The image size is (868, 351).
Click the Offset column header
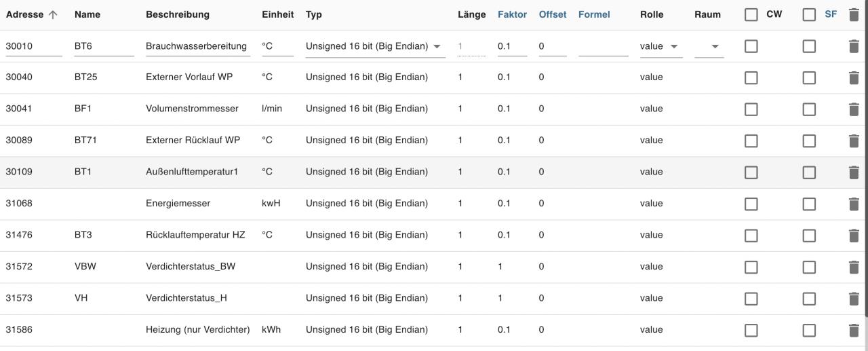(553, 14)
